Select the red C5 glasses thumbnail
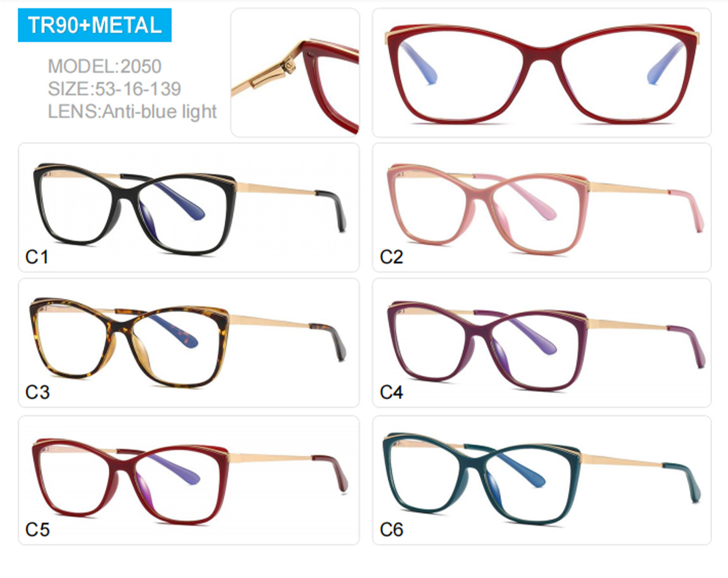This screenshot has height=578, width=728. pos(189,480)
